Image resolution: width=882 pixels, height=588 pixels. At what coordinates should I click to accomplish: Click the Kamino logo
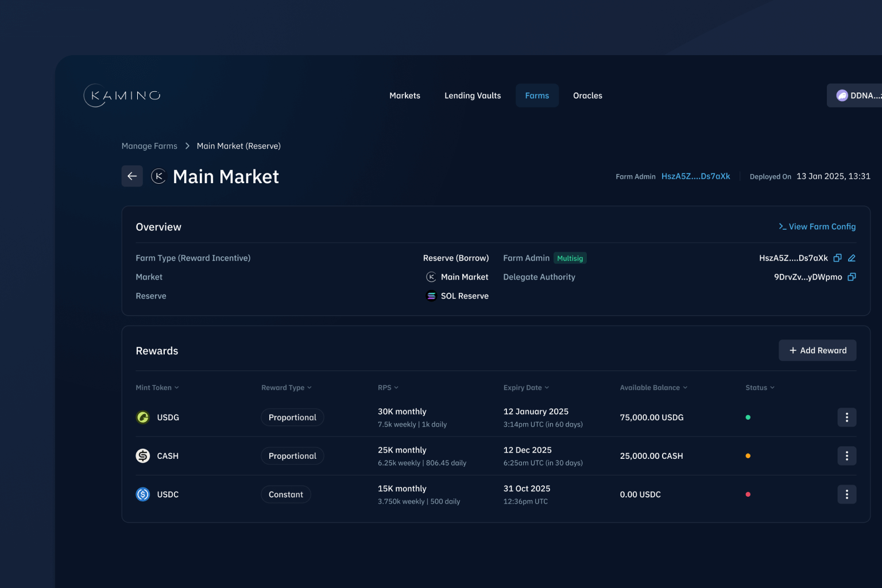coord(121,95)
